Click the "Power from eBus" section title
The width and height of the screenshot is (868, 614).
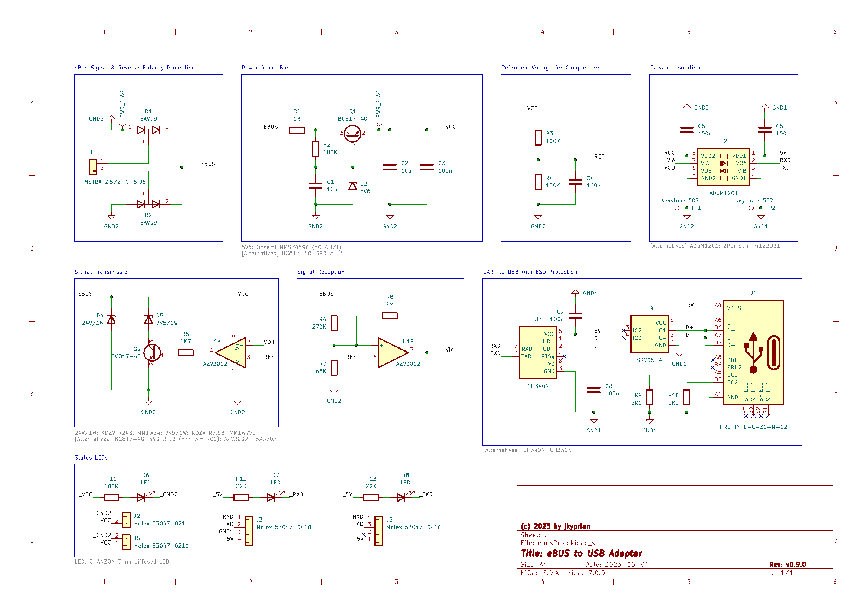click(x=265, y=68)
